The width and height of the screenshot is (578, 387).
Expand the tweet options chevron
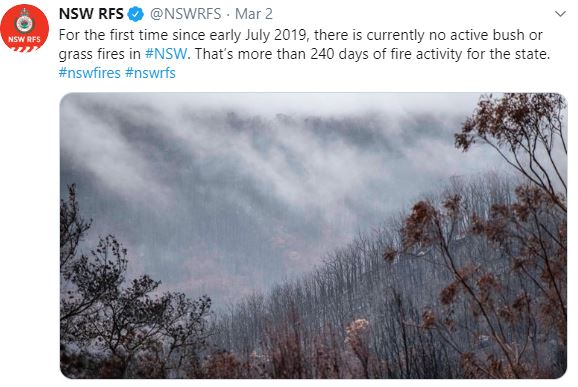[560, 14]
